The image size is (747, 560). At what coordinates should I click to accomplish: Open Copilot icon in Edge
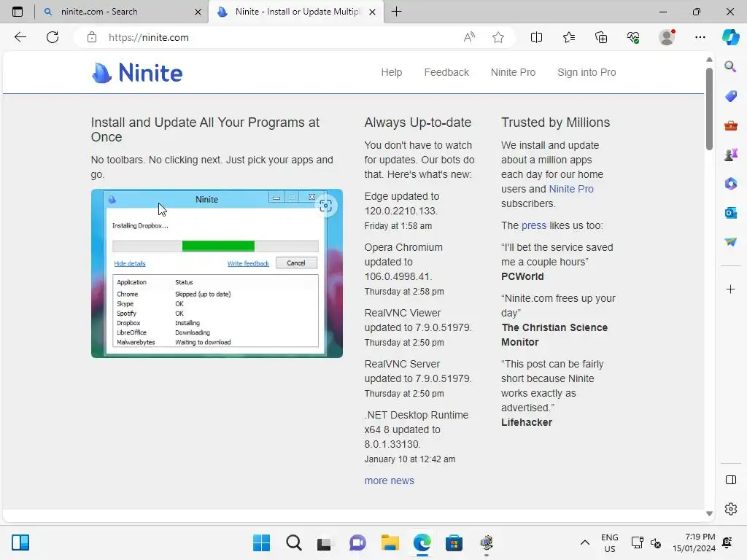click(730, 37)
